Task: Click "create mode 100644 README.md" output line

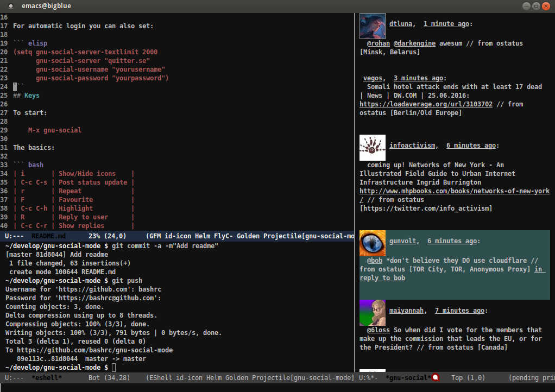Action: pyautogui.click(x=62, y=272)
